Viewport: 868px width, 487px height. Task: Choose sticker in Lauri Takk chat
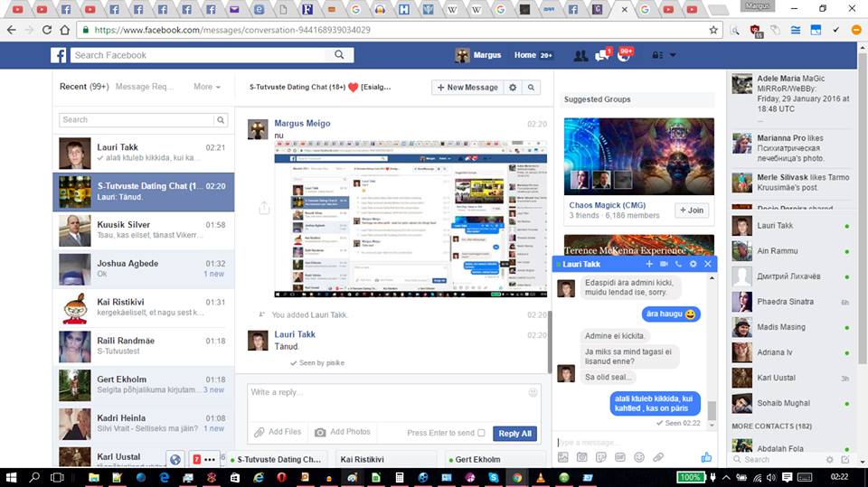[x=600, y=457]
